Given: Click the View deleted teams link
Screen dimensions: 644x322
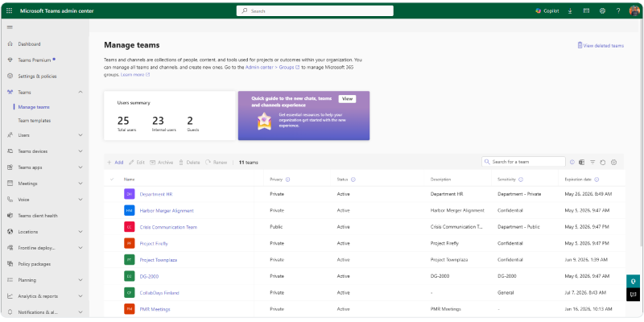Looking at the screenshot, I should (601, 46).
